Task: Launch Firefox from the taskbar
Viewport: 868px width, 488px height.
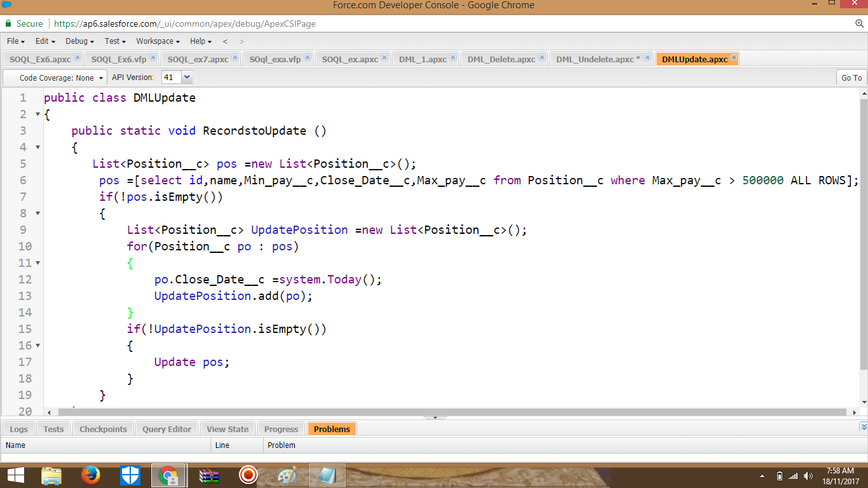Action: point(91,475)
